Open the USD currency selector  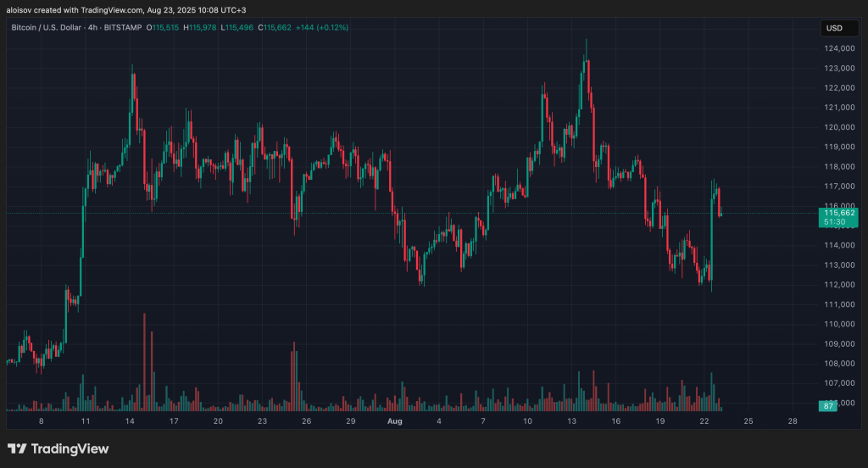pos(833,28)
